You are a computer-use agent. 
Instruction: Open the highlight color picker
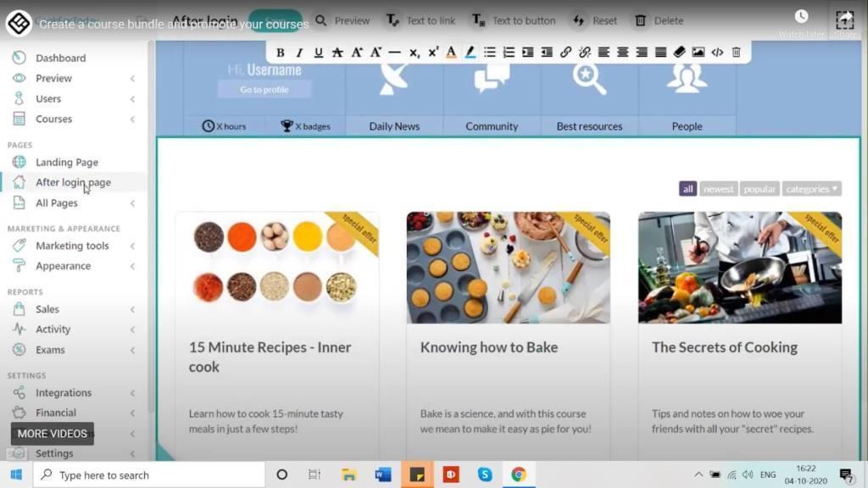[470, 53]
